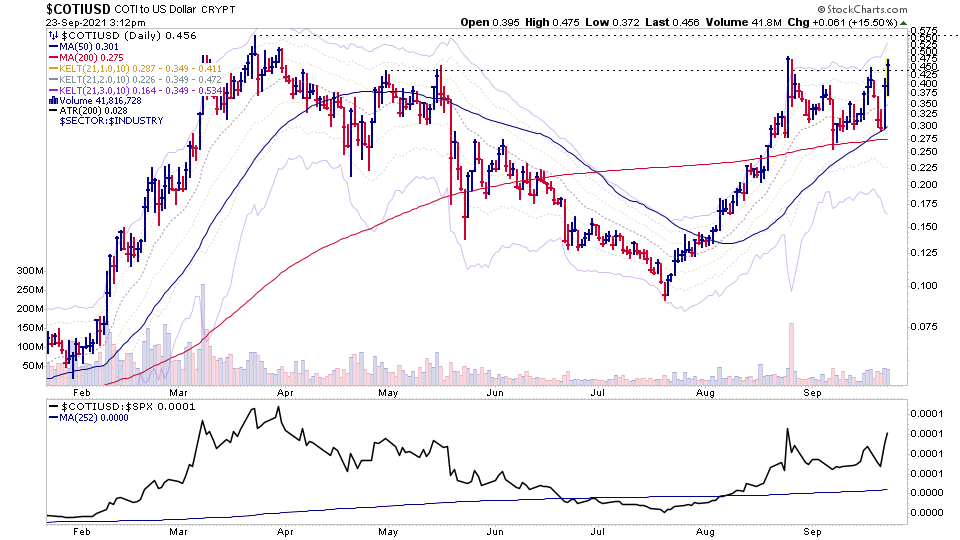
Task: Click the Last 0.456 value
Action: (x=672, y=23)
